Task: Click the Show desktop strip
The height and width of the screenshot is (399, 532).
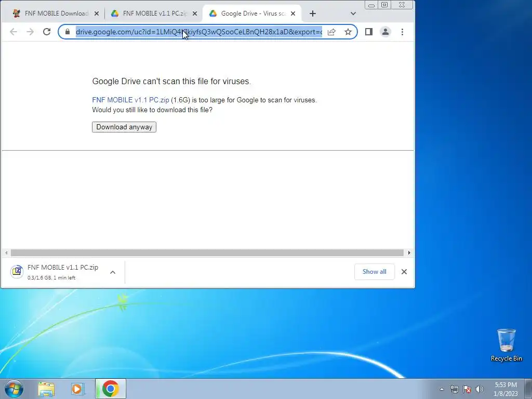Action: click(528, 389)
